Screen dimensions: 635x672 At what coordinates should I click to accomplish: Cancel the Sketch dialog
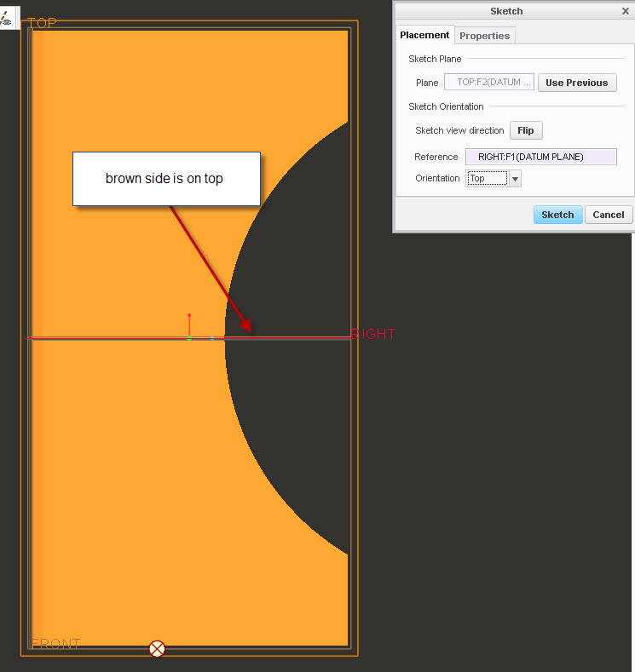[609, 215]
